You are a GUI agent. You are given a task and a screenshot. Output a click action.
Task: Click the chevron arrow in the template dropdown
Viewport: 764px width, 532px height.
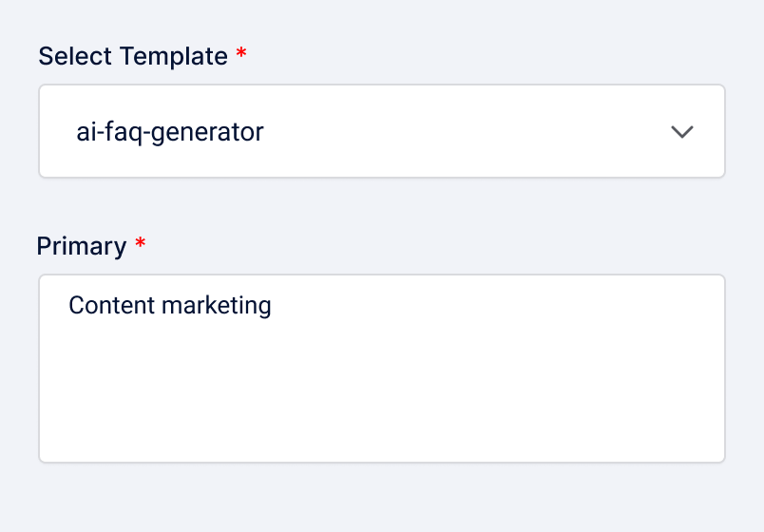(682, 132)
